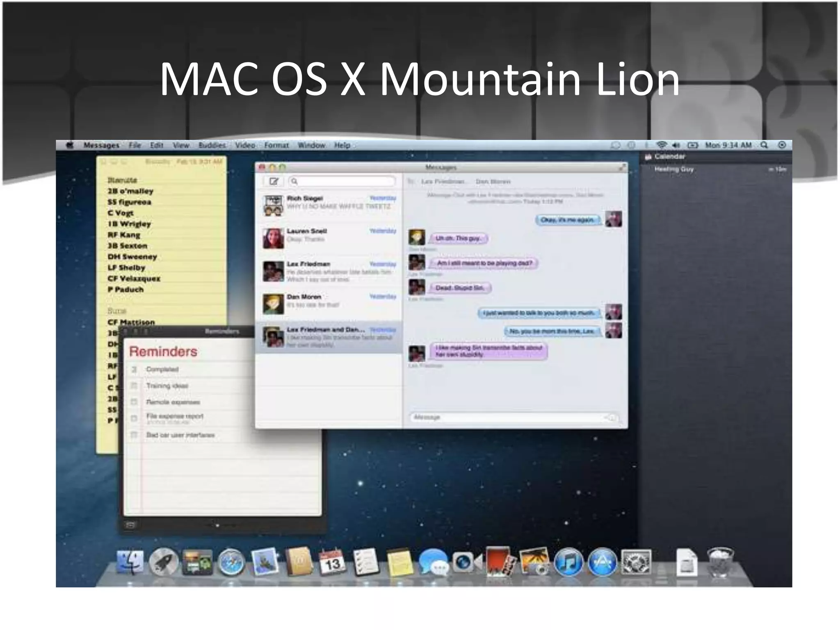Click '2B o'malley' line in Notes

click(130, 191)
